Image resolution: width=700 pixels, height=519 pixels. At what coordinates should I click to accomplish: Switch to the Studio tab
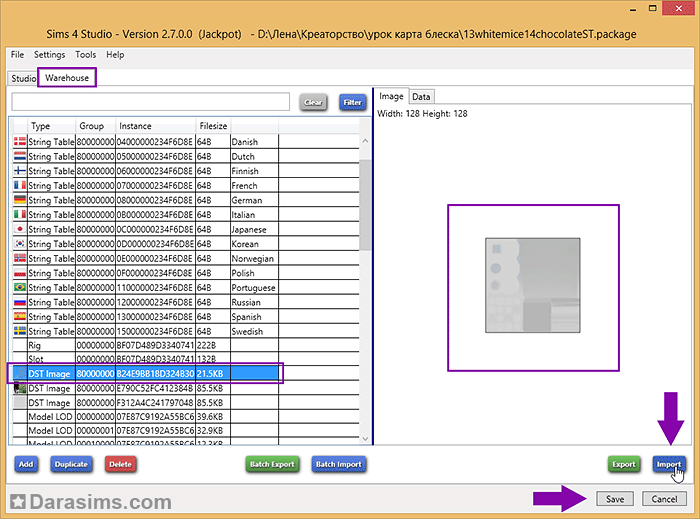(23, 78)
